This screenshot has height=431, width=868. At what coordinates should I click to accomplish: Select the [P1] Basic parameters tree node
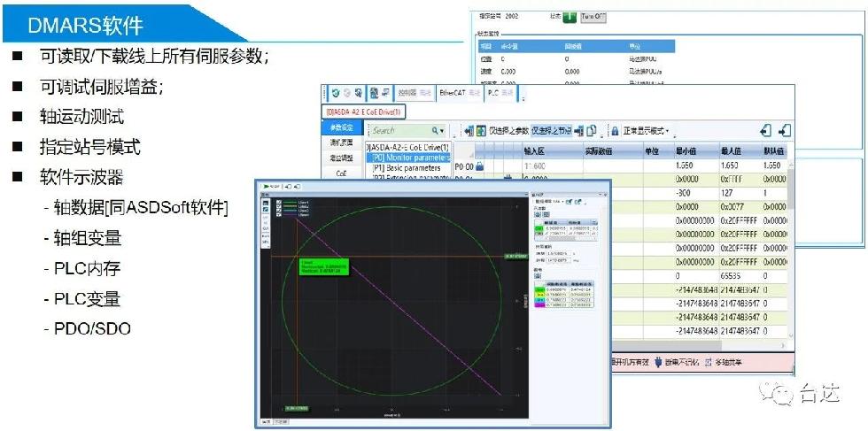[x=407, y=167]
